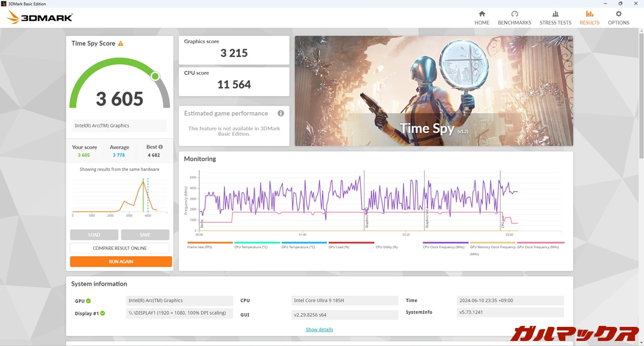Viewport: 644px width, 346px height.
Task: Click the GPU Load legend color bar
Action: pyautogui.click(x=351, y=242)
